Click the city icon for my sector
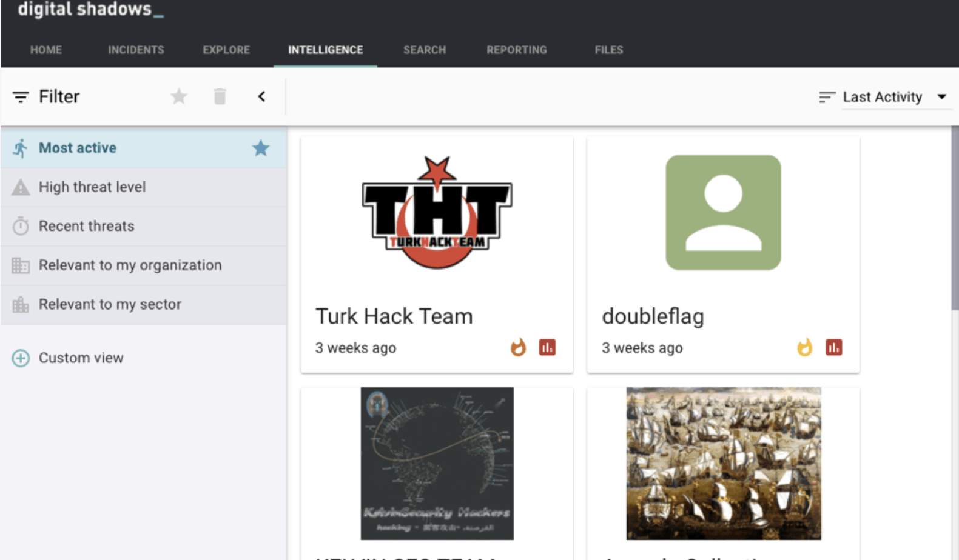 (x=21, y=304)
